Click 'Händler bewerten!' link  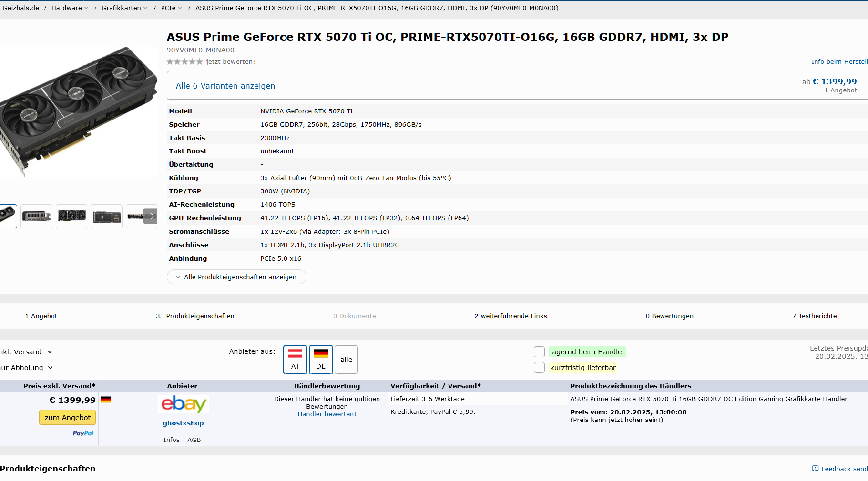click(327, 414)
